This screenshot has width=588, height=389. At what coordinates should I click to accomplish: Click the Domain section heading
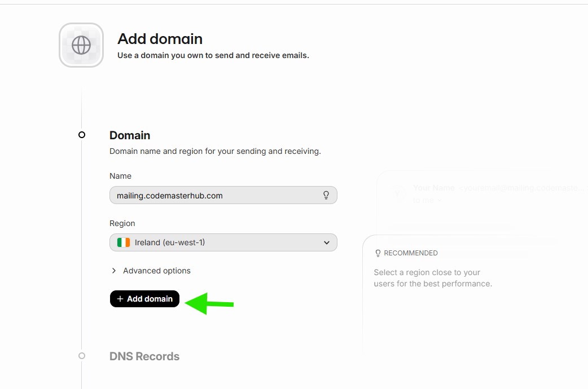[x=130, y=135]
